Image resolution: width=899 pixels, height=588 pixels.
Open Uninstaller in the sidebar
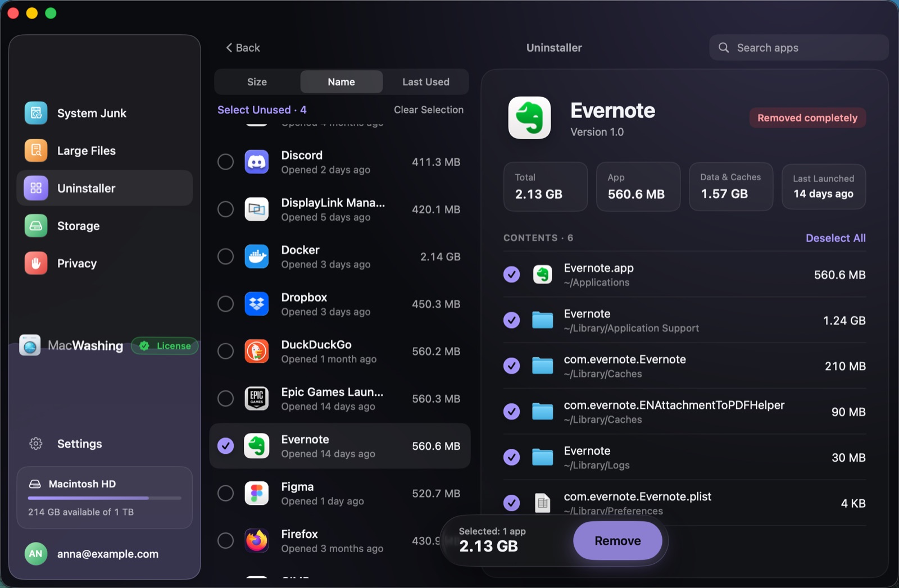coord(105,188)
